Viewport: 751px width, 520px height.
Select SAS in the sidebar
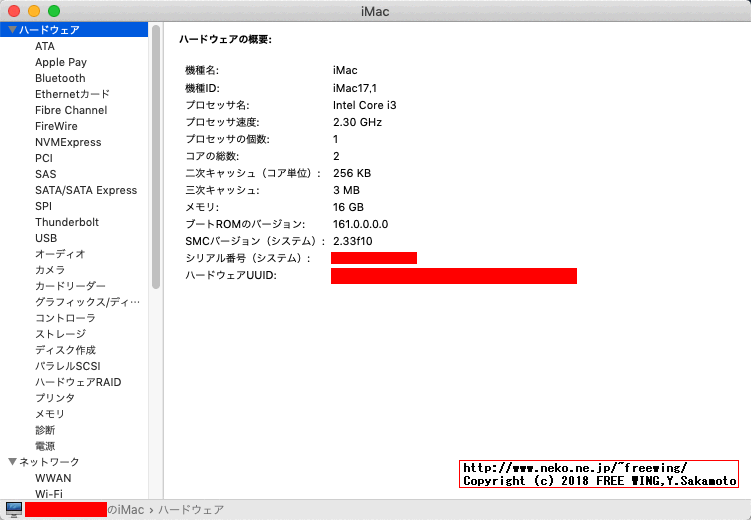tap(46, 174)
